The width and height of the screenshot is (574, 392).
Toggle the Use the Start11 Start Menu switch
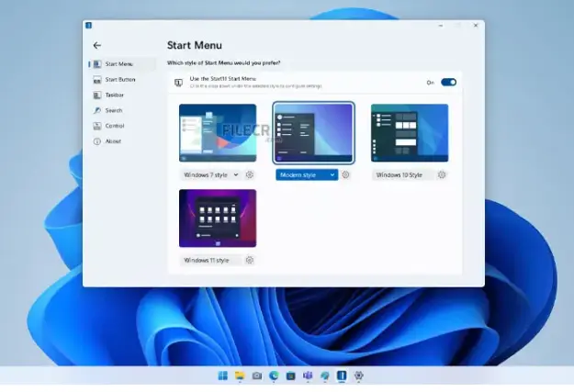click(448, 83)
